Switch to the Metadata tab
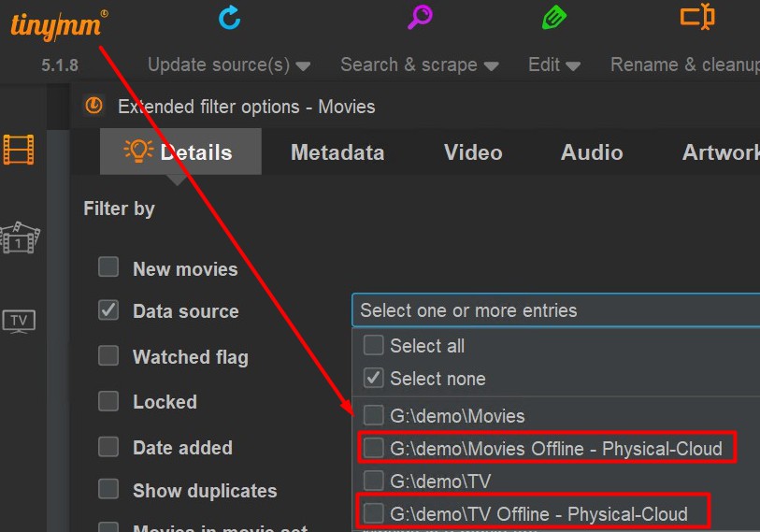The image size is (760, 532). 337,152
